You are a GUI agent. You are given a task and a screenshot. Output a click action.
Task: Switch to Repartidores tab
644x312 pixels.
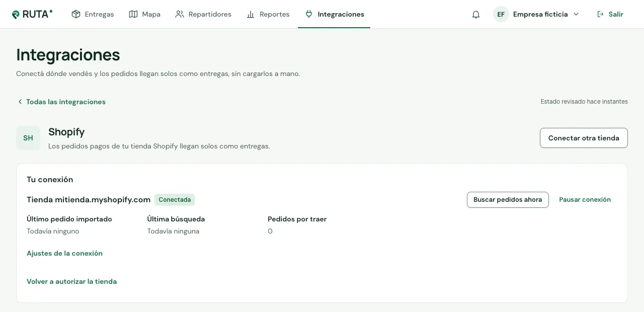(x=203, y=14)
